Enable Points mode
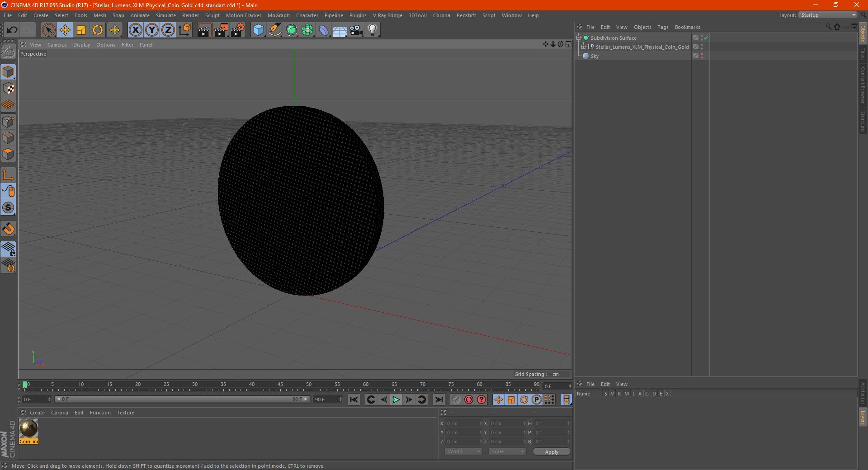This screenshot has width=868, height=470. pyautogui.click(x=8, y=122)
